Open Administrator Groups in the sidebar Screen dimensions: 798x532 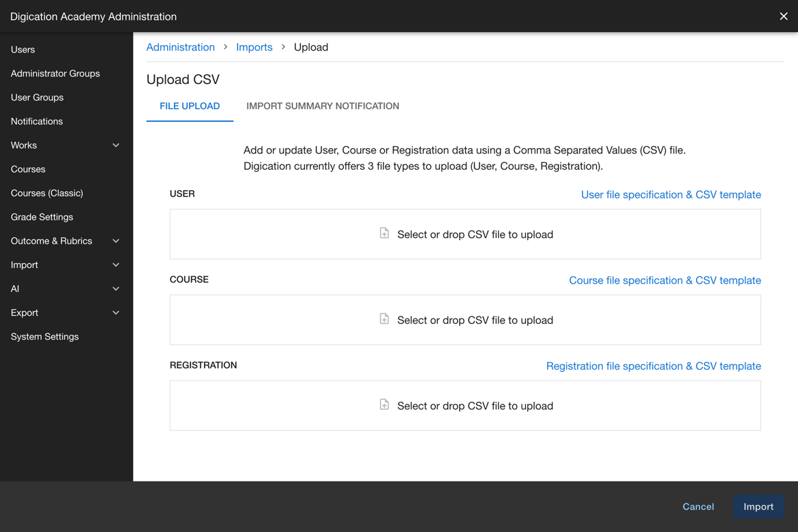coord(55,73)
